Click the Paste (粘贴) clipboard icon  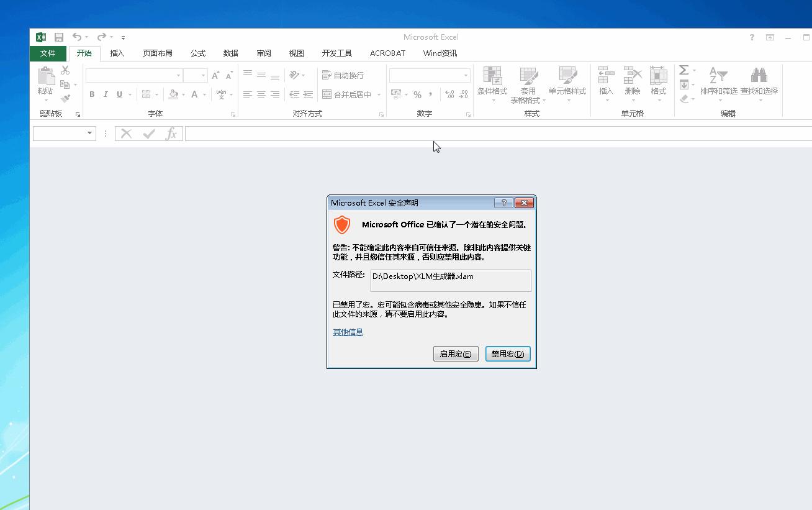coord(46,76)
